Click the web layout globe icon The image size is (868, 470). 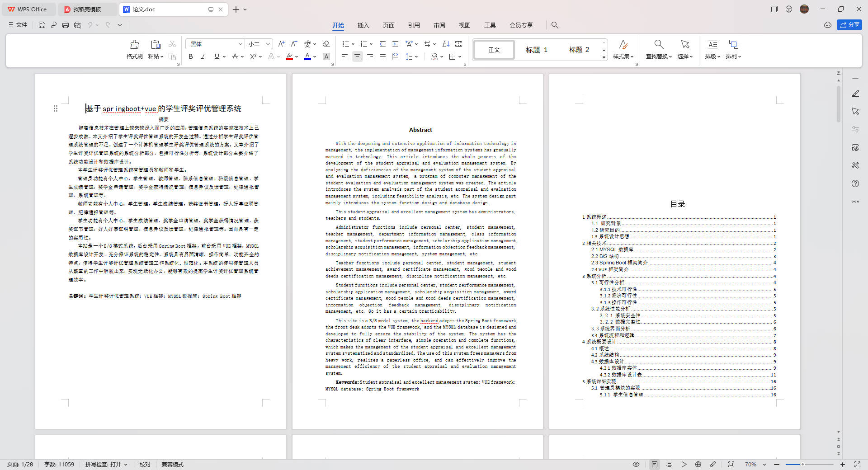coord(698,464)
